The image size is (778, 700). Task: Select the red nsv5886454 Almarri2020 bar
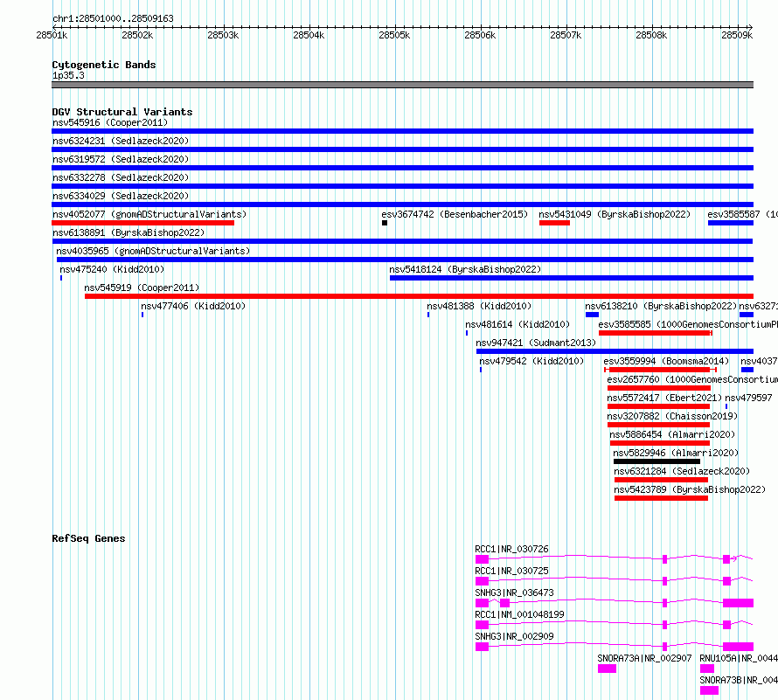(x=660, y=444)
